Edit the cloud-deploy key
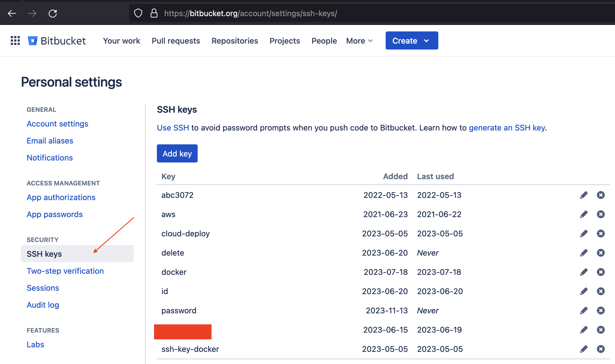The height and width of the screenshot is (364, 615). (x=584, y=234)
